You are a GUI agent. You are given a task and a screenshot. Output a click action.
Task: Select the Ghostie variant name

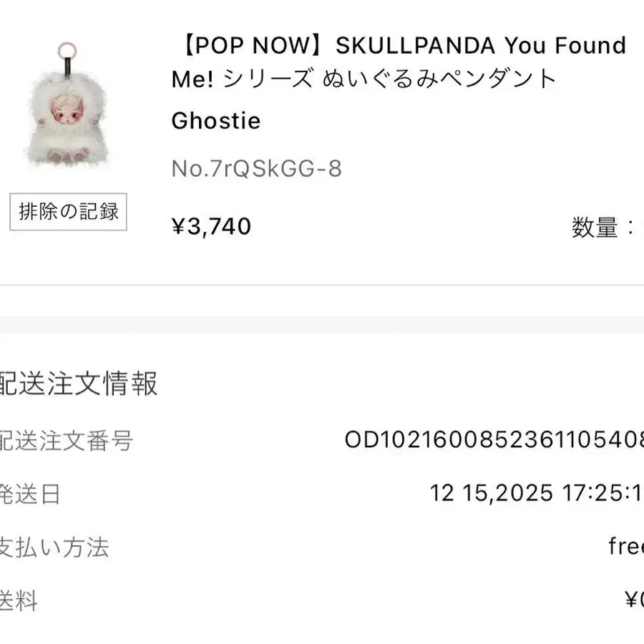[x=215, y=121]
